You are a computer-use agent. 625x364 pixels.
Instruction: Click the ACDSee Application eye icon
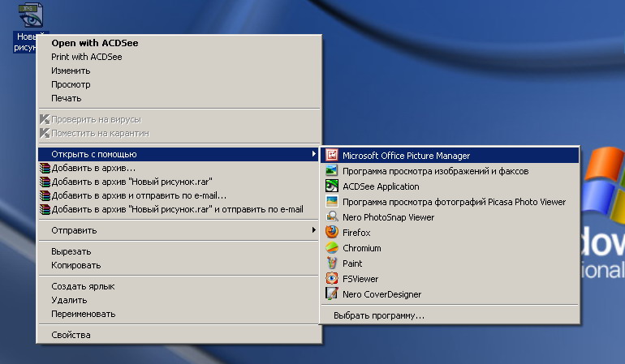(x=332, y=186)
